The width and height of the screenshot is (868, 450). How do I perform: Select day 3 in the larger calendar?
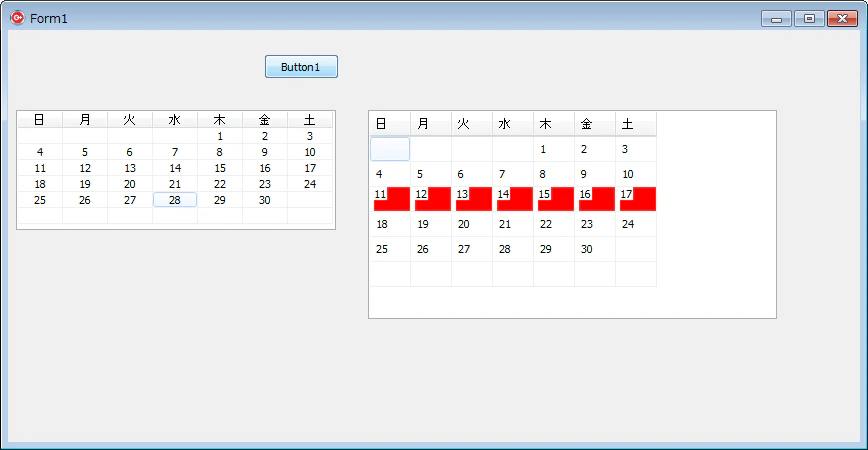click(x=636, y=149)
